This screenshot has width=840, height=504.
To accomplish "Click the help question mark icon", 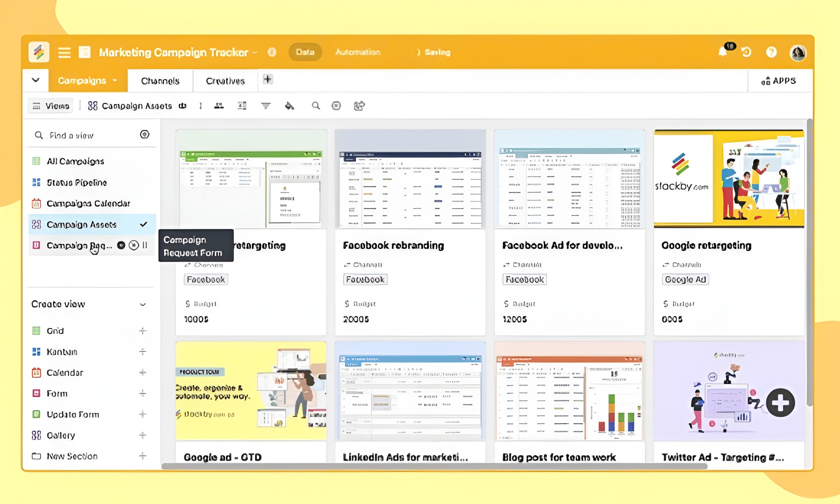I will point(771,52).
